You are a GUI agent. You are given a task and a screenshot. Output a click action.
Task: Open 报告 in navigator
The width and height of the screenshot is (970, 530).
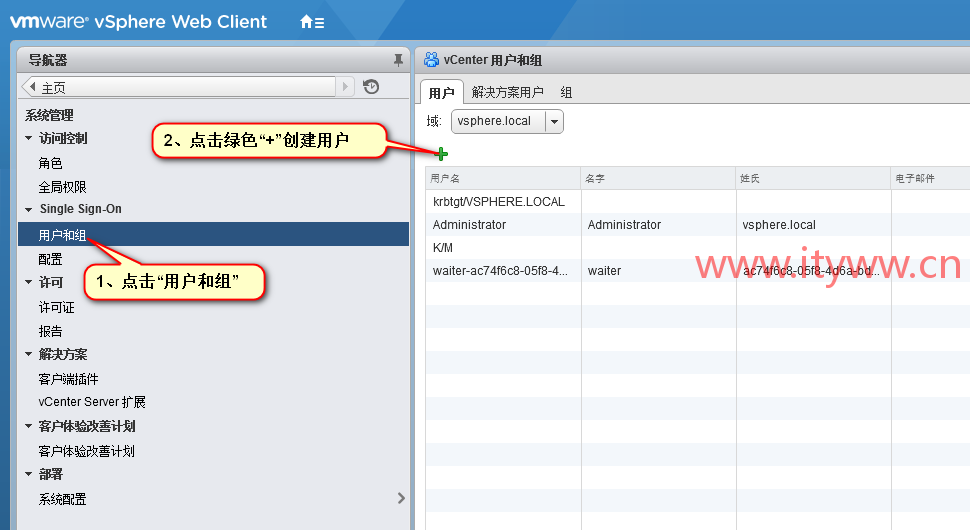[50, 331]
